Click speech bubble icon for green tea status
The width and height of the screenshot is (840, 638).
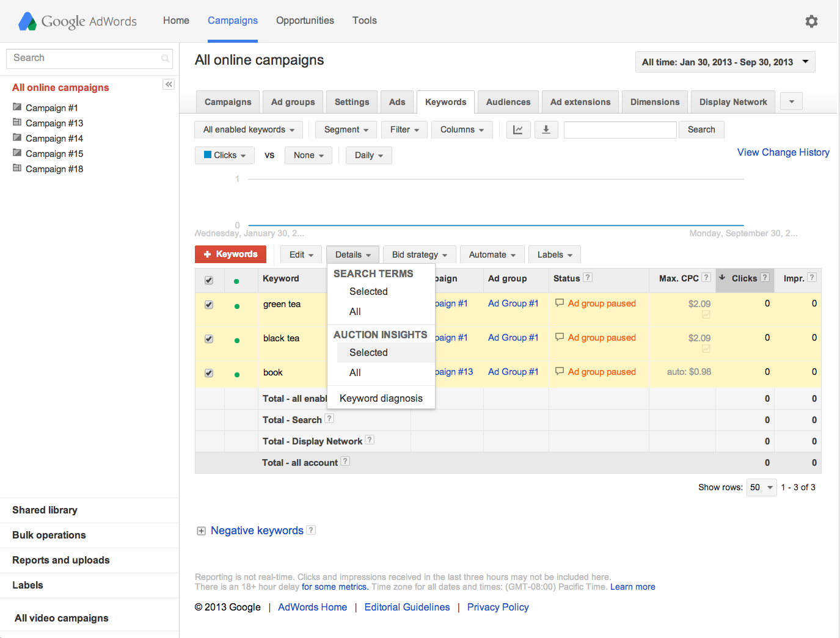pos(560,303)
